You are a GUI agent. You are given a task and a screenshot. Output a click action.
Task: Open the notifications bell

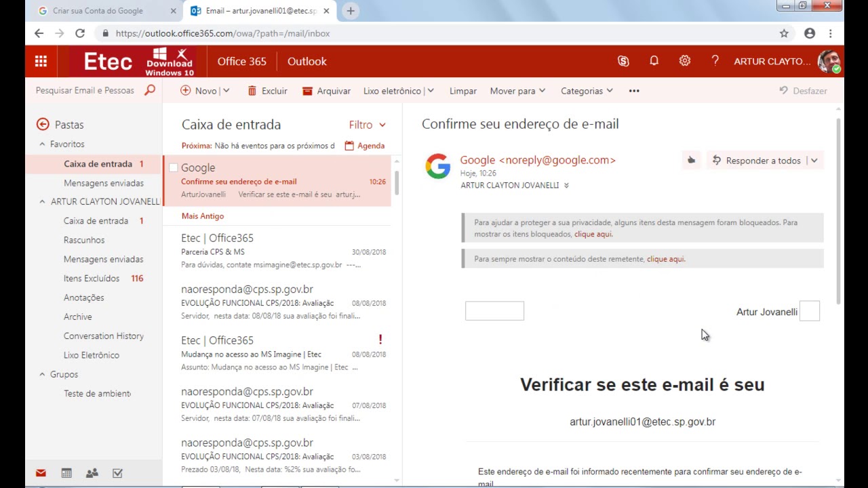(x=654, y=61)
